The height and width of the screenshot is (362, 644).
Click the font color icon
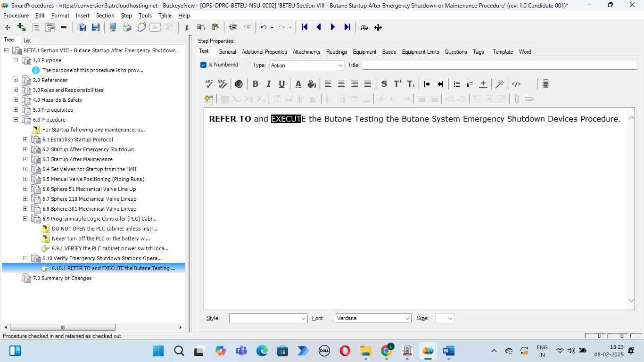point(298,84)
